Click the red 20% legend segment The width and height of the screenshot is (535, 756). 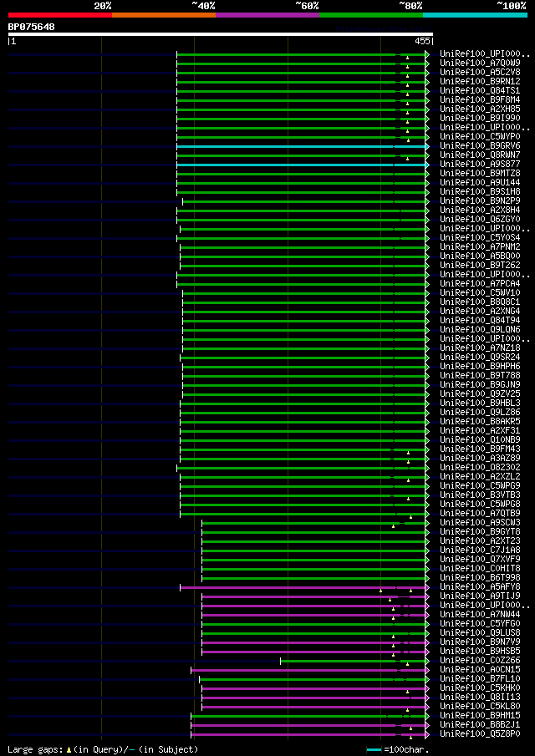click(x=60, y=15)
